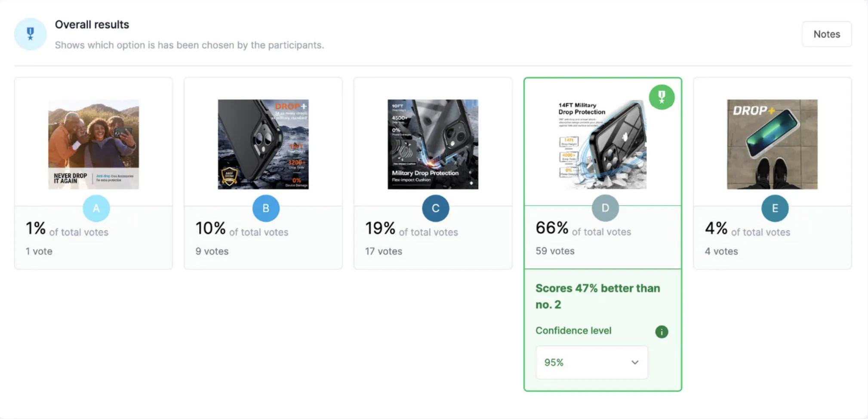
Task: Click the circle badge labeled C
Action: pyautogui.click(x=435, y=208)
